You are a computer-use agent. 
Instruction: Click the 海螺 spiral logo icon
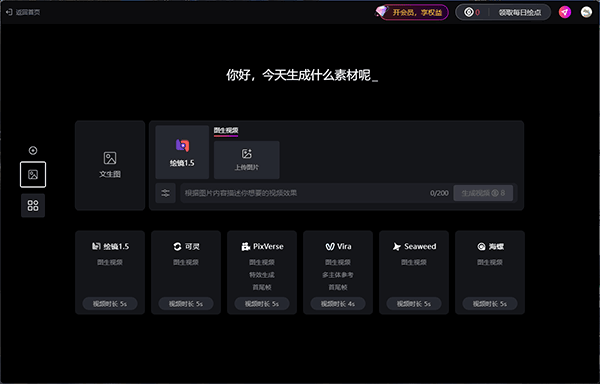click(x=481, y=247)
